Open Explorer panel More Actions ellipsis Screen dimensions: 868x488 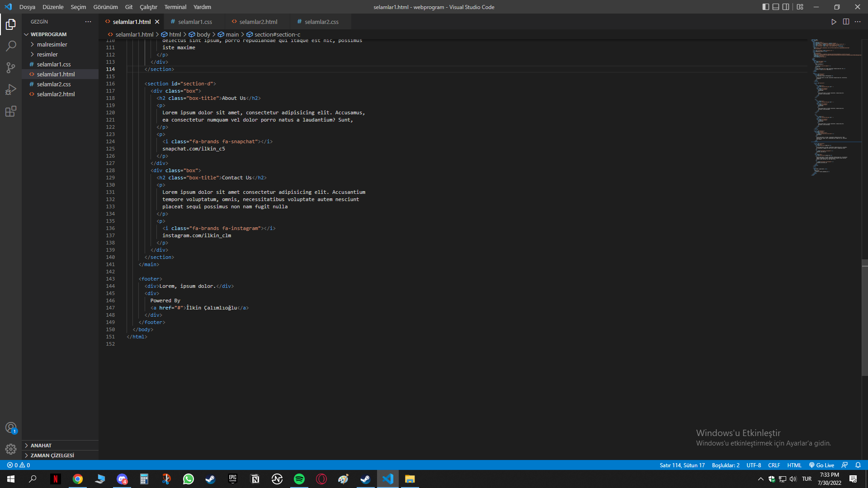(88, 22)
